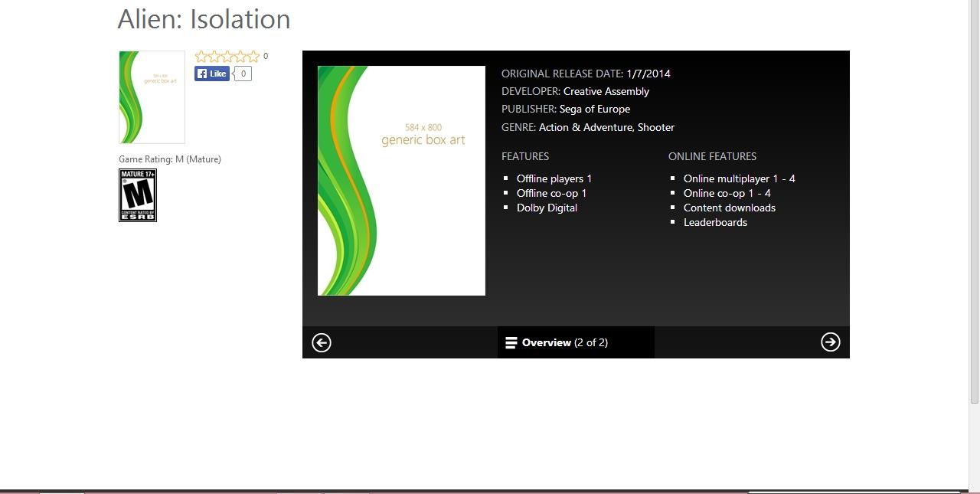Rate the game using the star rating
This screenshot has height=494, width=980.
click(x=227, y=56)
